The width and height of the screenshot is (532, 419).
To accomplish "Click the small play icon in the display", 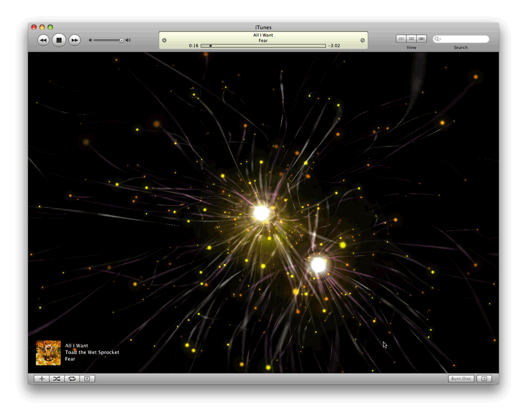I will 164,40.
